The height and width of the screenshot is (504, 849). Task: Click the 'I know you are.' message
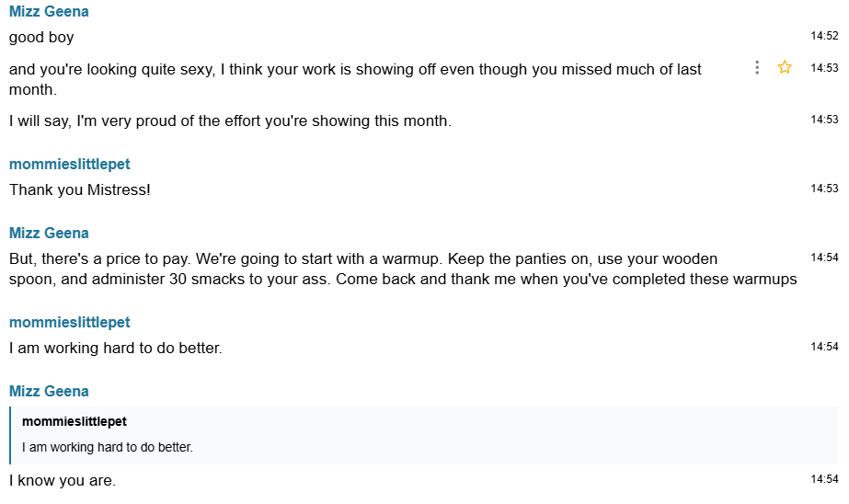point(63,480)
